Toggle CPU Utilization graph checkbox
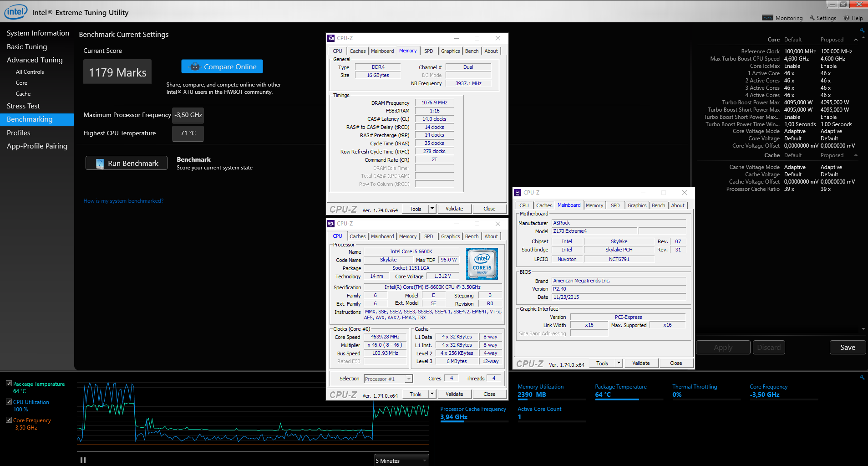The width and height of the screenshot is (868, 466). pos(9,402)
